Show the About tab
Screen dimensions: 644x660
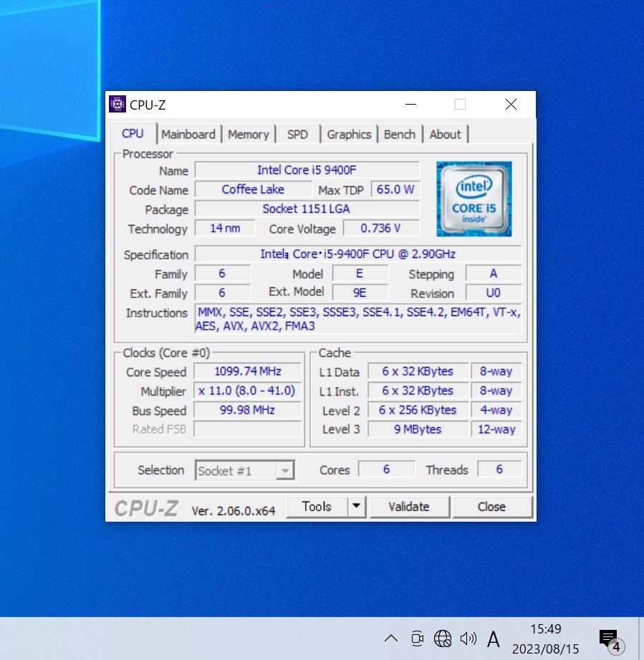pos(445,134)
